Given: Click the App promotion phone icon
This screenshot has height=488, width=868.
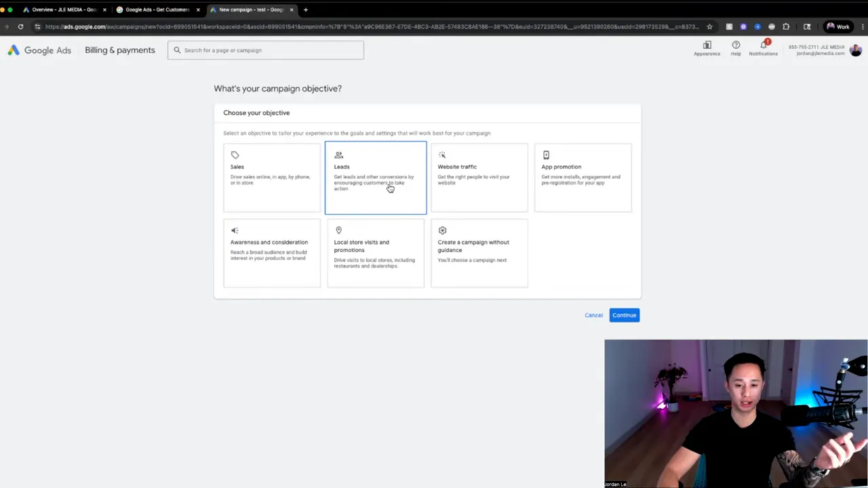Looking at the screenshot, I should pos(546,155).
